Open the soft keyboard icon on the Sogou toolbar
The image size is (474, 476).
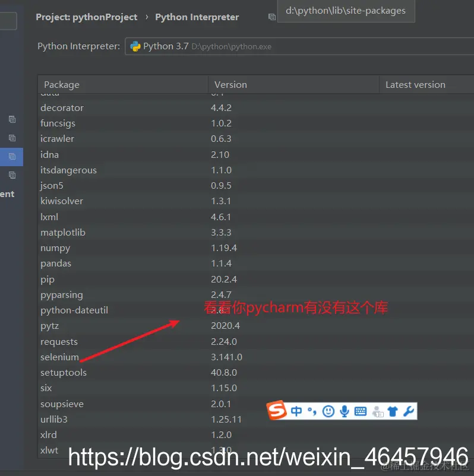coord(361,411)
